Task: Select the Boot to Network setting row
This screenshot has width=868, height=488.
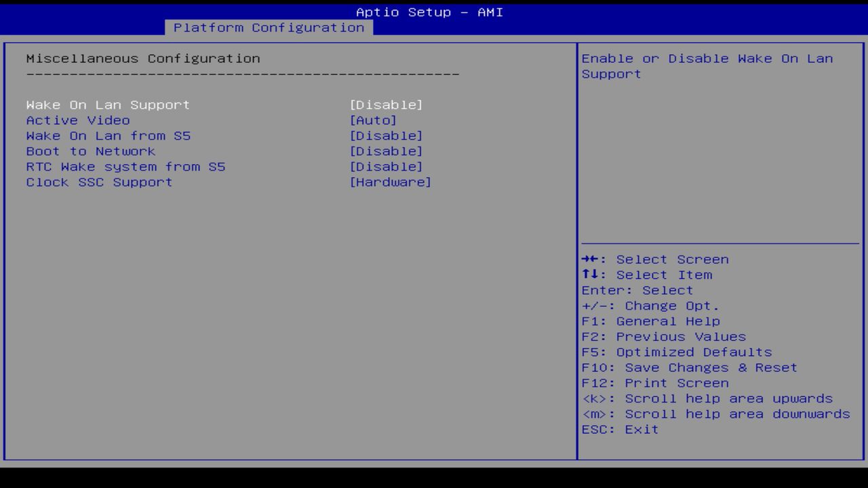Action: [90, 151]
